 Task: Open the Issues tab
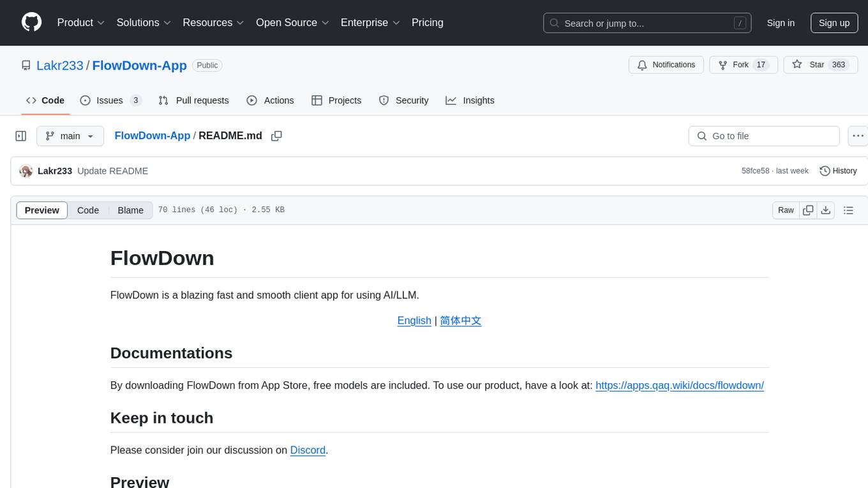(111, 100)
